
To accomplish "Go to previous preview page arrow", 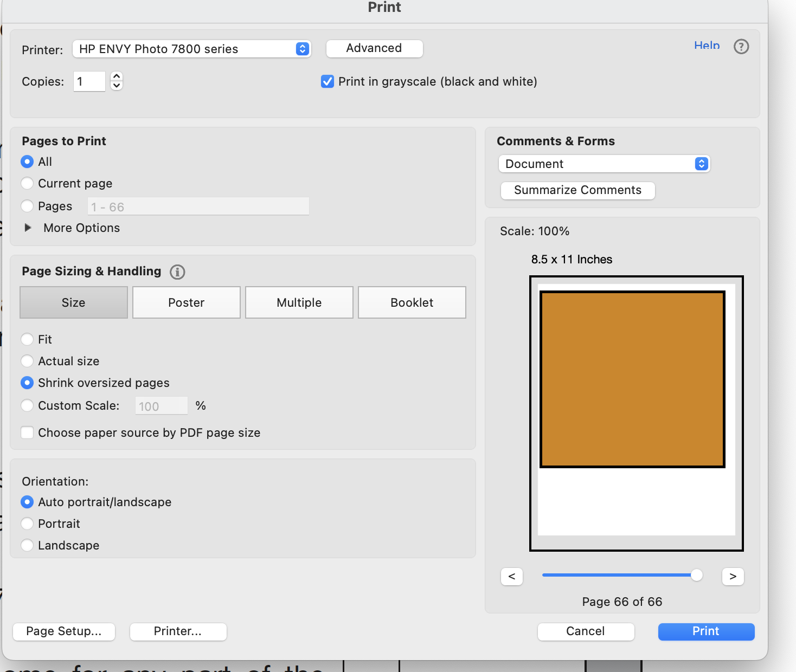I will click(511, 576).
